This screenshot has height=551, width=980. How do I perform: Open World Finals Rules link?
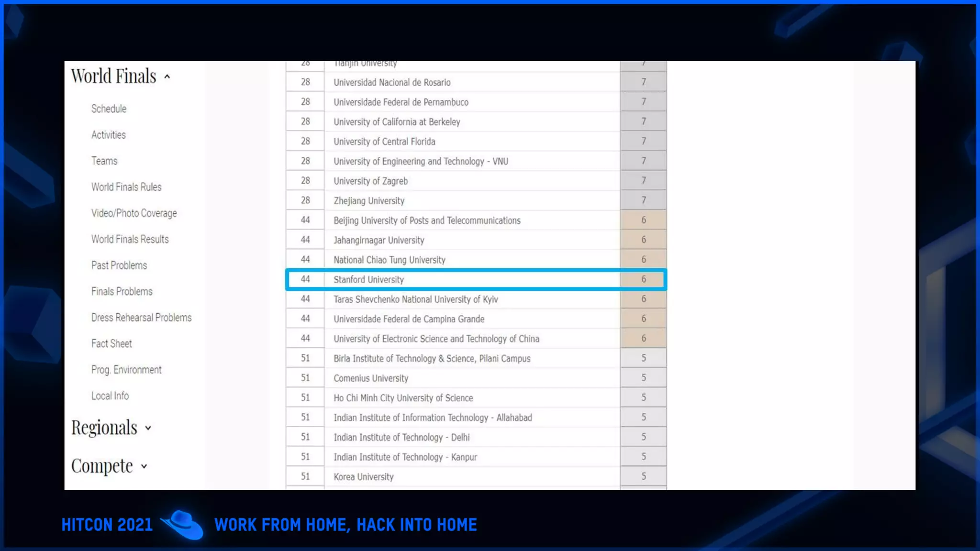click(126, 187)
